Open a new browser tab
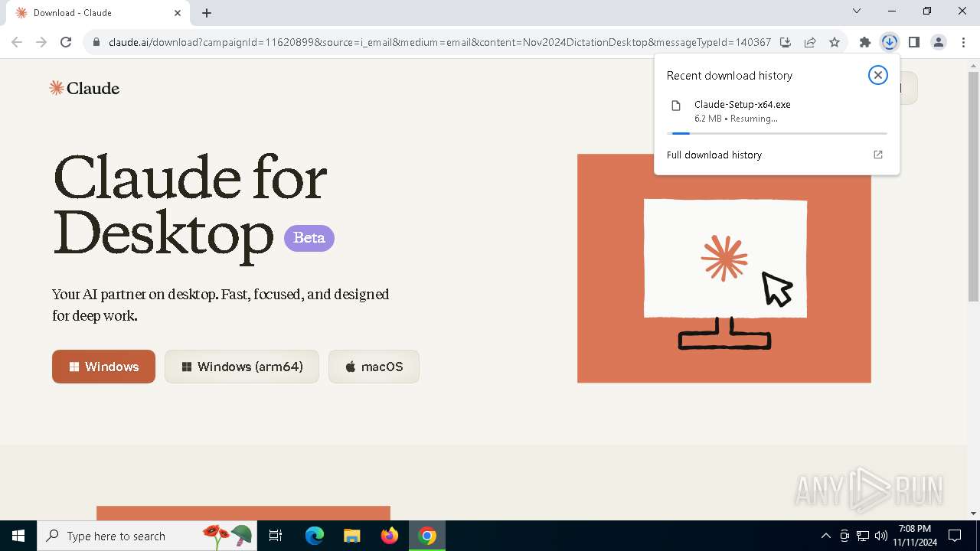980x551 pixels. (x=207, y=13)
